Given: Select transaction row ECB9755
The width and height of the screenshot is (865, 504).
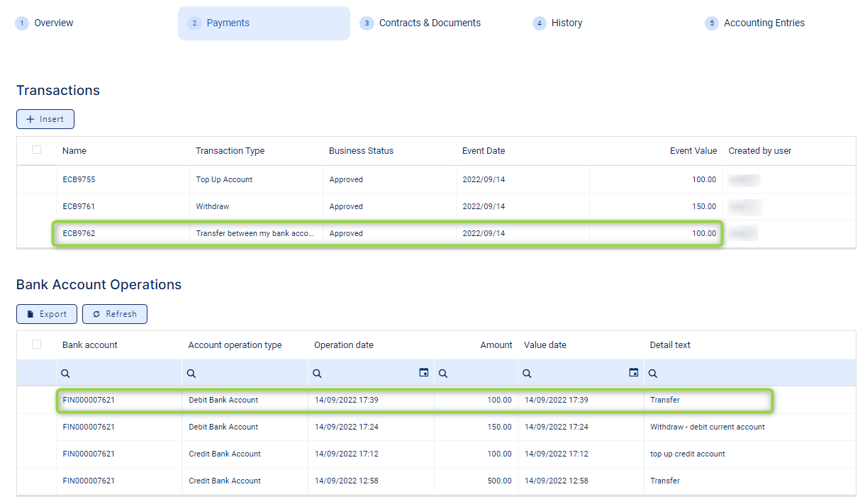Looking at the screenshot, I should pyautogui.click(x=79, y=180).
